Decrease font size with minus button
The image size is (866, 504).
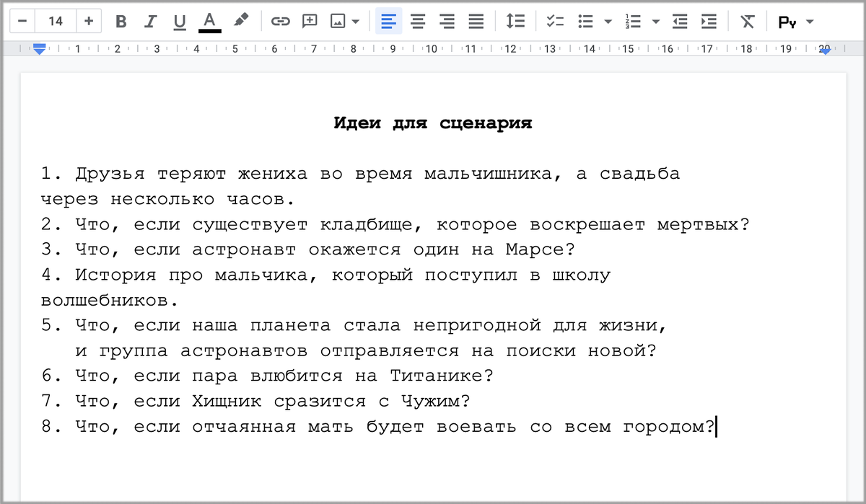coord(22,21)
